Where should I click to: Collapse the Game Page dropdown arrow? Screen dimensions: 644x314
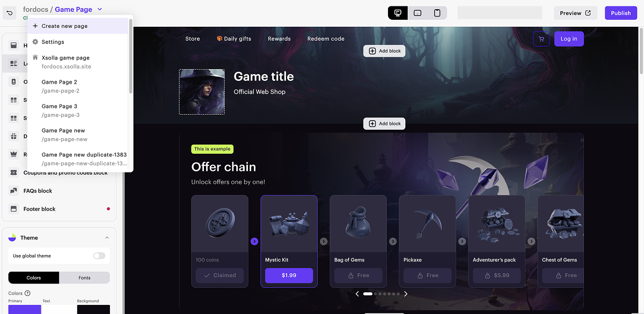click(100, 9)
